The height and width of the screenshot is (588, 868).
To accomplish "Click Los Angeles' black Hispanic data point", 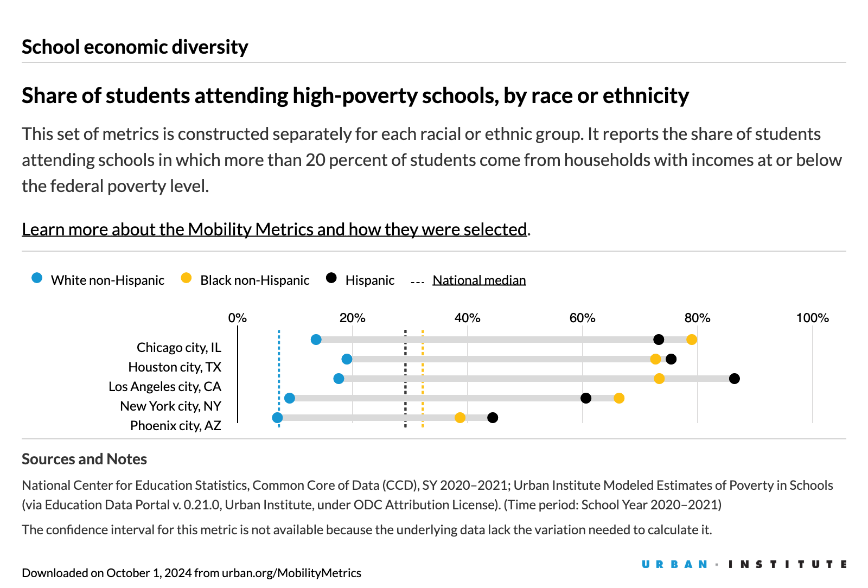I will pos(735,379).
